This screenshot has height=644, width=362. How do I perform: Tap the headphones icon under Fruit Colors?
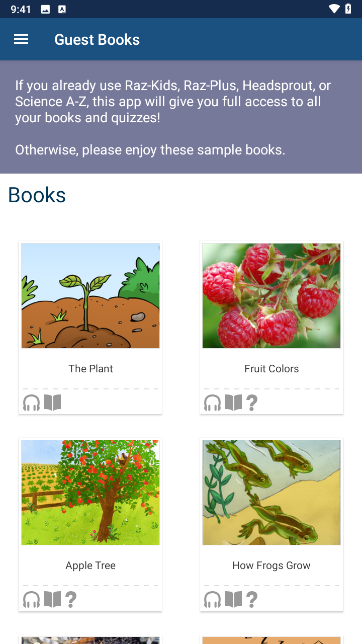coord(212,403)
